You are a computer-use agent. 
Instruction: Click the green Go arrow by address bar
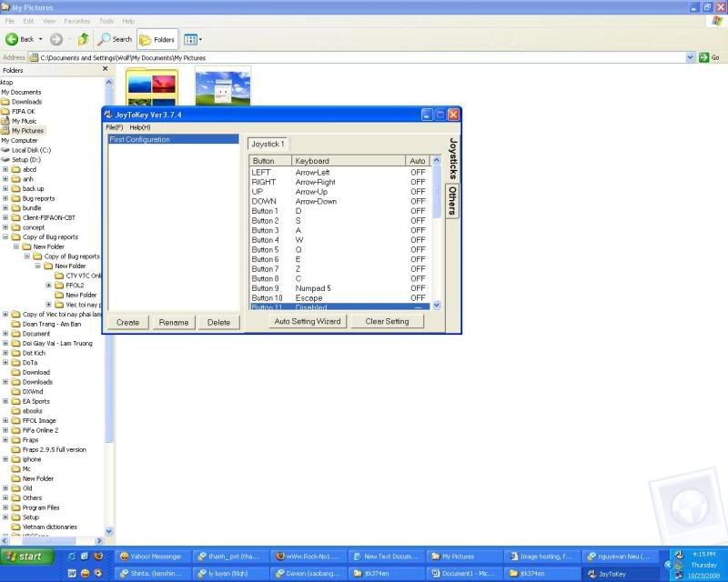[x=703, y=57]
